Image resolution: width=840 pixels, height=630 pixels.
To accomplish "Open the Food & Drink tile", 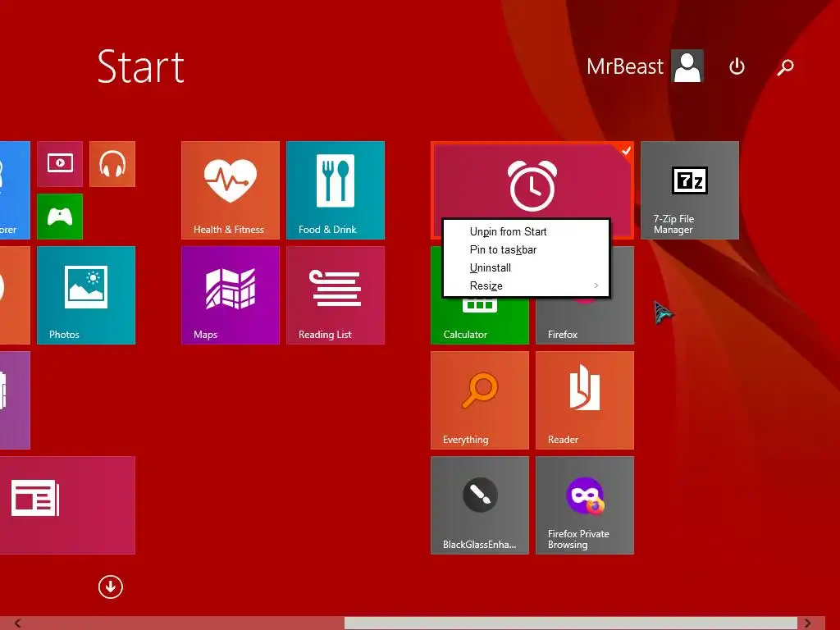I will [x=336, y=190].
